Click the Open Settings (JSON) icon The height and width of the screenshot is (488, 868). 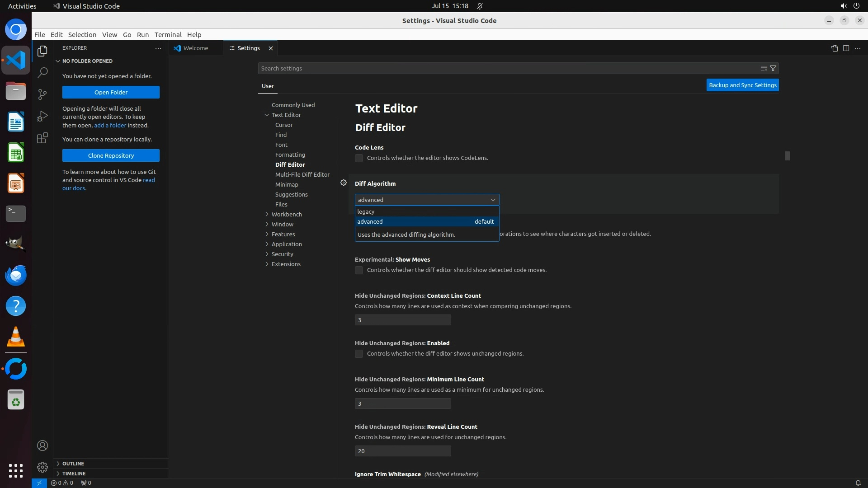click(x=834, y=48)
